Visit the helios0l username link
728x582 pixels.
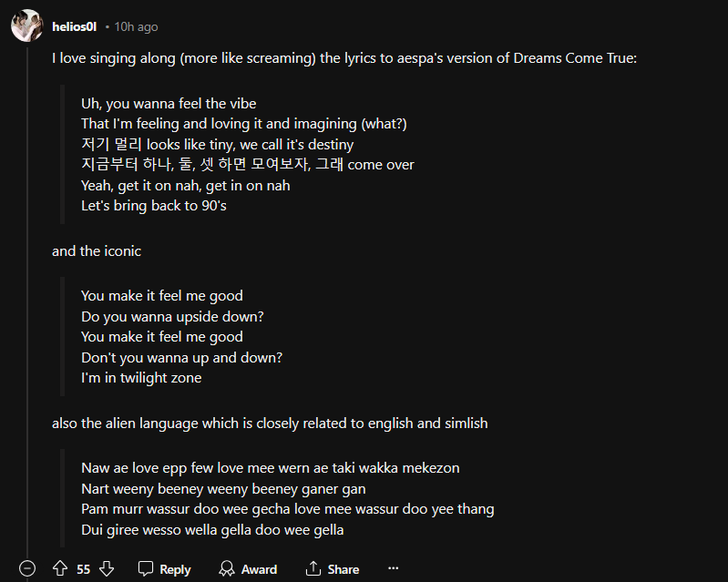pos(75,26)
